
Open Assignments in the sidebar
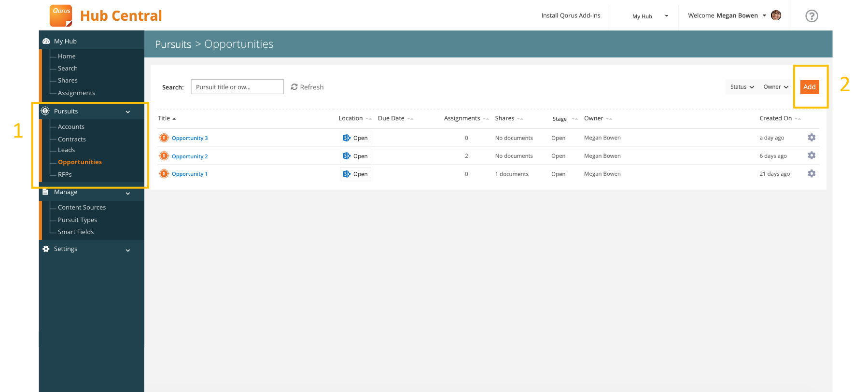[x=76, y=93]
